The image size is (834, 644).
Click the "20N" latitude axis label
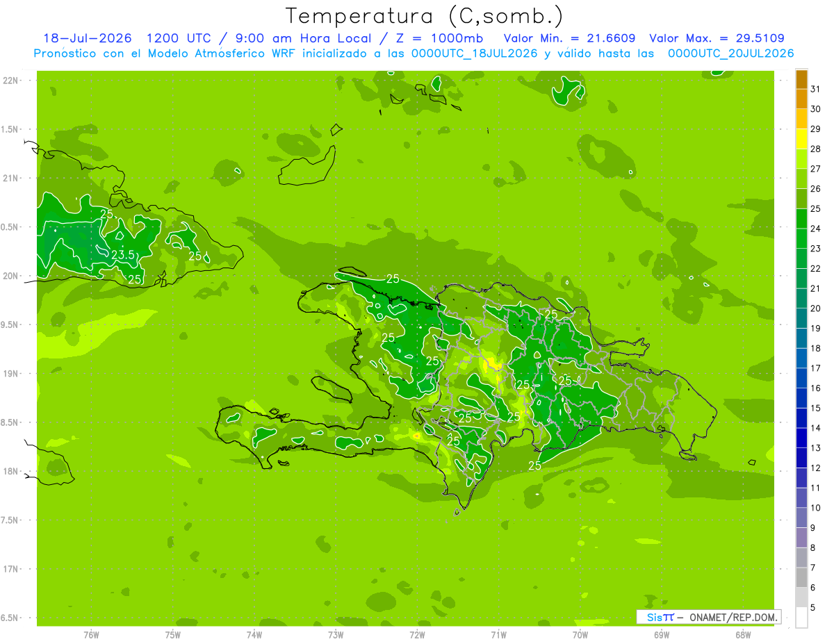(11, 276)
